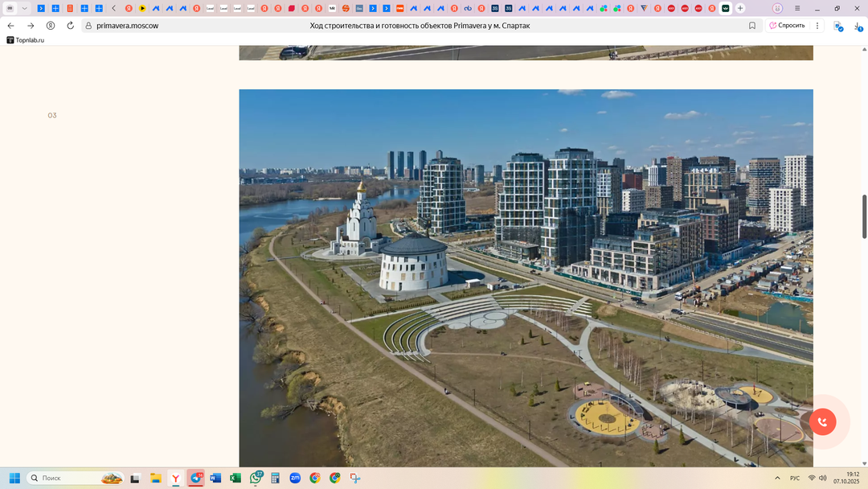868x489 pixels.
Task: Bookmark this page using the bookmark icon
Action: [752, 26]
